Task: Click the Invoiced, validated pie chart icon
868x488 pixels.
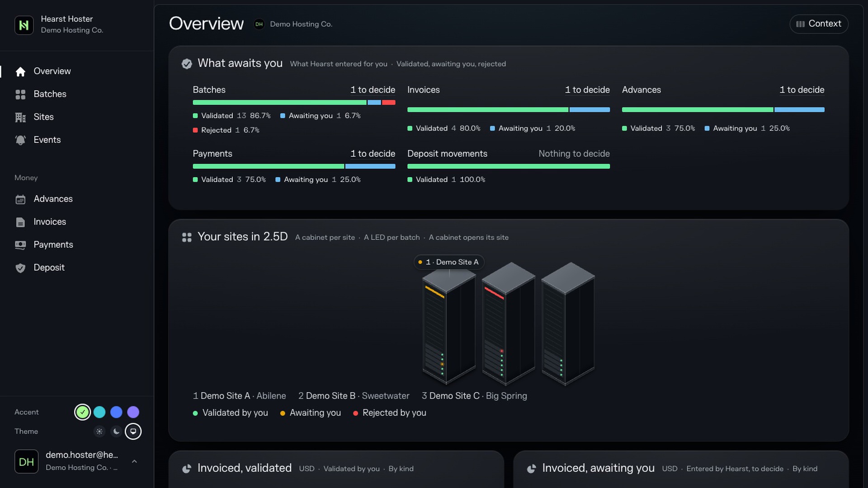Action: [187, 469]
